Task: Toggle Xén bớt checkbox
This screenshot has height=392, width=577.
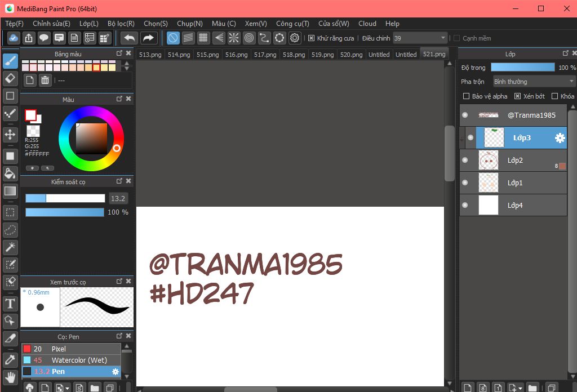Action: click(x=517, y=96)
